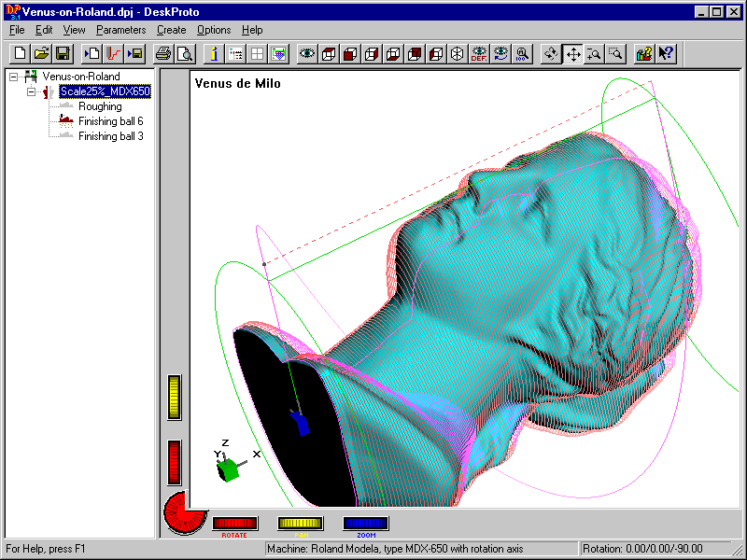Save the project with the floppy disk icon

pos(63,53)
